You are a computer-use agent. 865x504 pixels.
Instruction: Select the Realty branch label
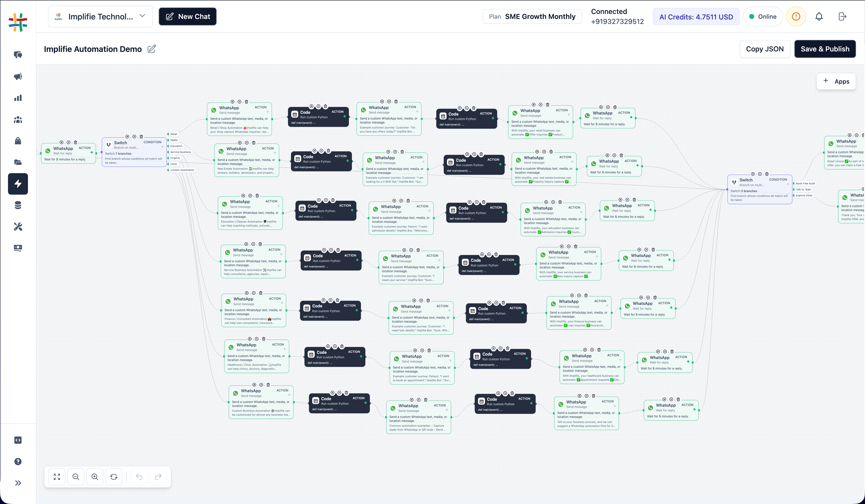(174, 140)
